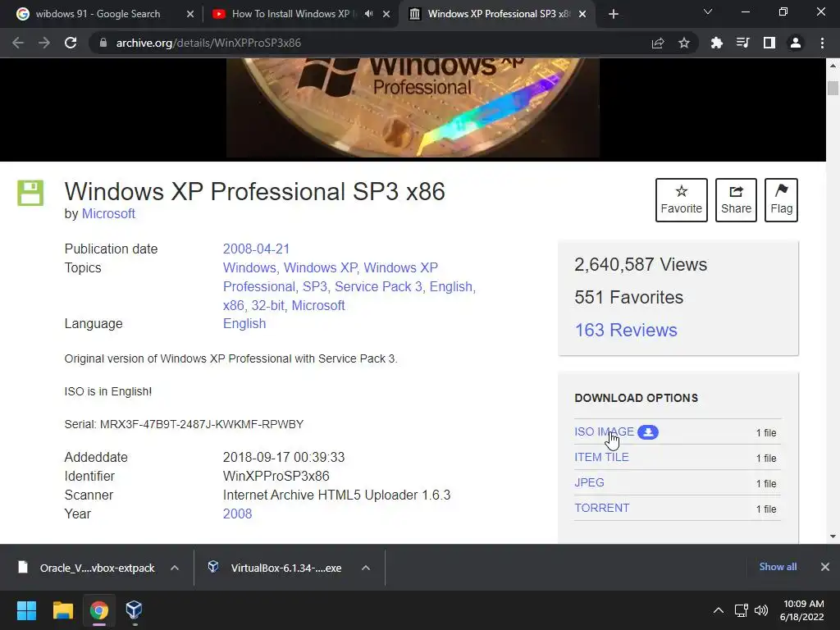Screen dimensions: 840x630
Task: Open the 2008-04-21 publication date link
Action: 256,249
